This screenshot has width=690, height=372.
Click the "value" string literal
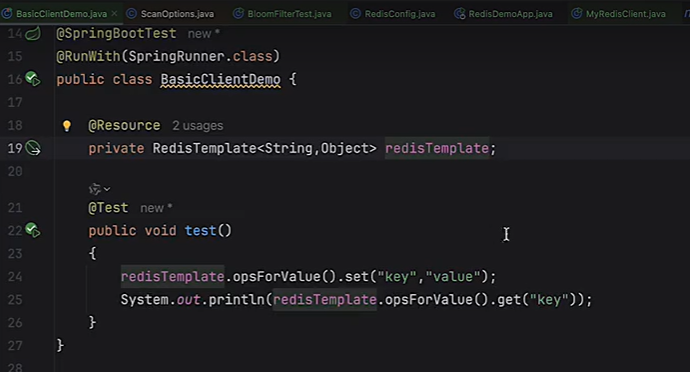point(452,276)
